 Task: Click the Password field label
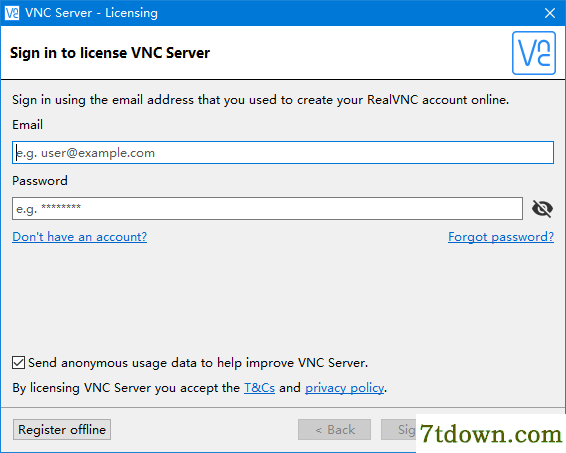(40, 180)
